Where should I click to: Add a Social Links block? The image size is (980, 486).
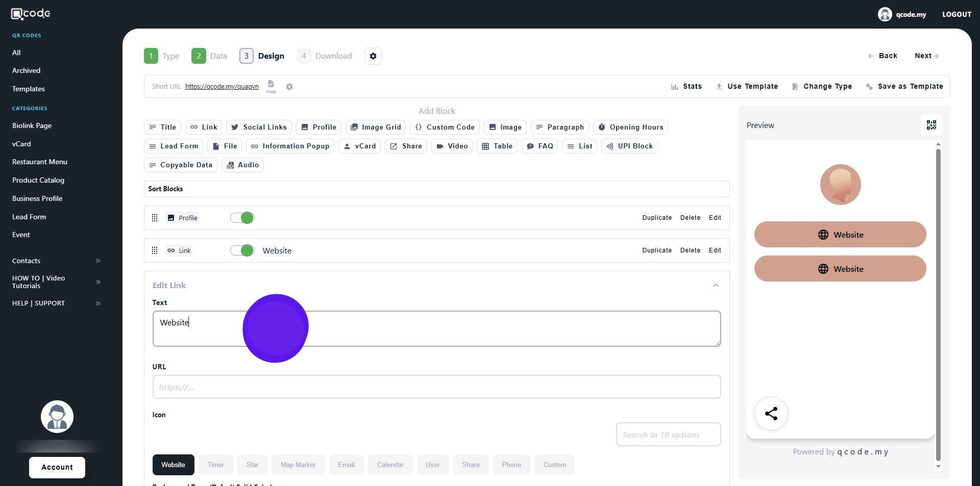[259, 127]
